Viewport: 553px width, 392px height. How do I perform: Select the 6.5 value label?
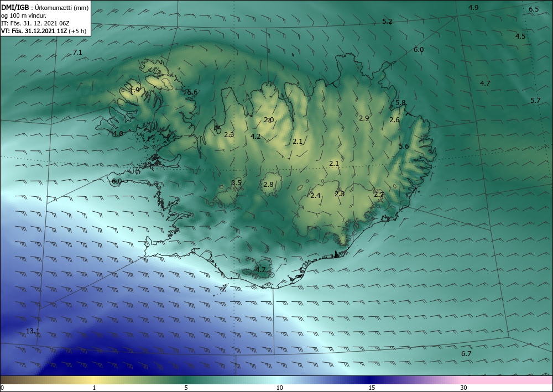(534, 9)
